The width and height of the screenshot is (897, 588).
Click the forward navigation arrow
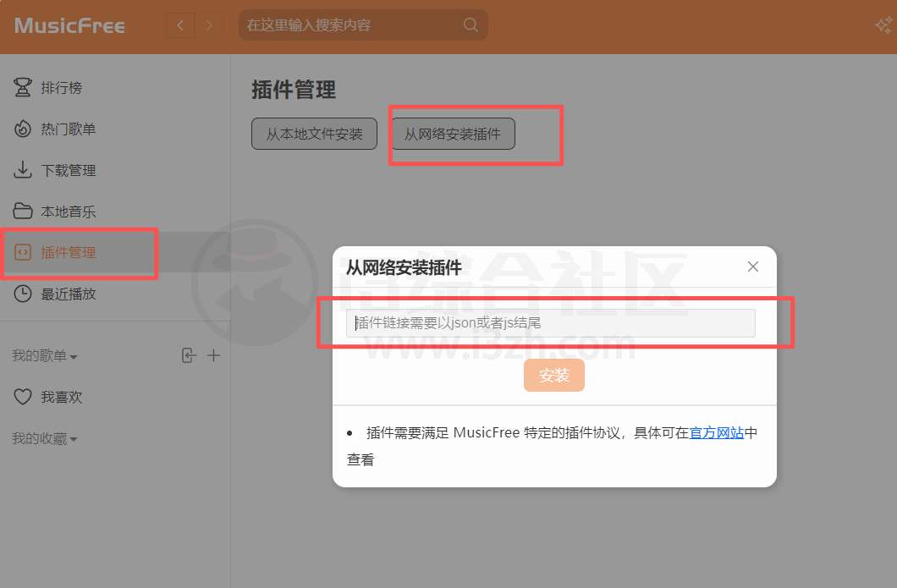click(209, 25)
